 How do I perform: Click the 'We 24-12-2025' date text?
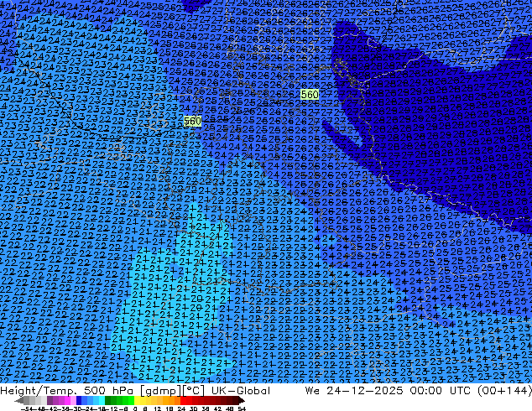[x=354, y=391]
